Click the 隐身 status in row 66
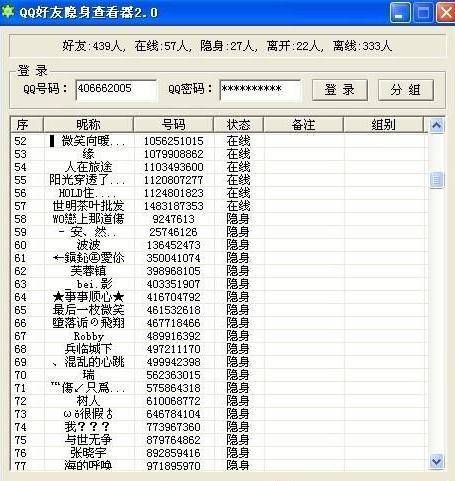 coord(238,323)
